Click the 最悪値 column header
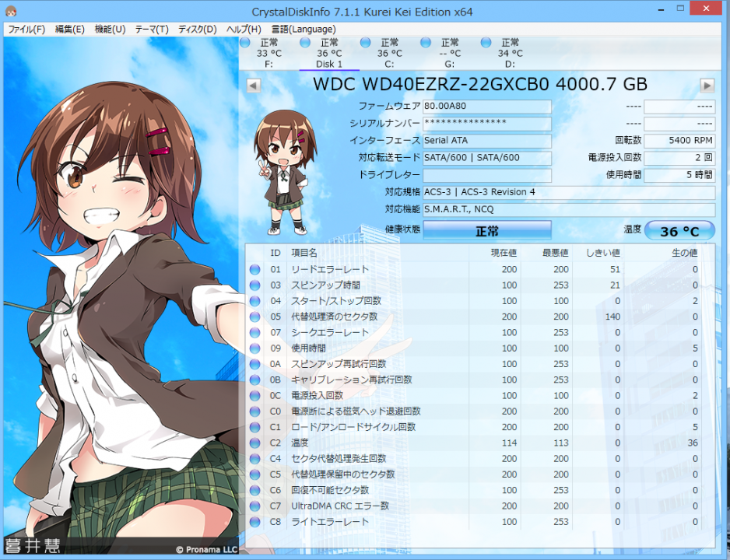Viewport: 730px width, 560px height. 556,253
